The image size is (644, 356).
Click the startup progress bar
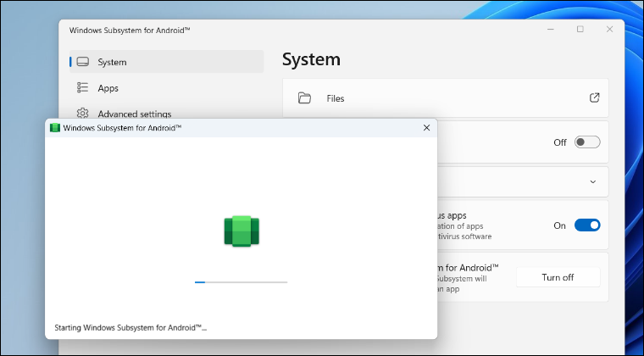click(x=241, y=282)
